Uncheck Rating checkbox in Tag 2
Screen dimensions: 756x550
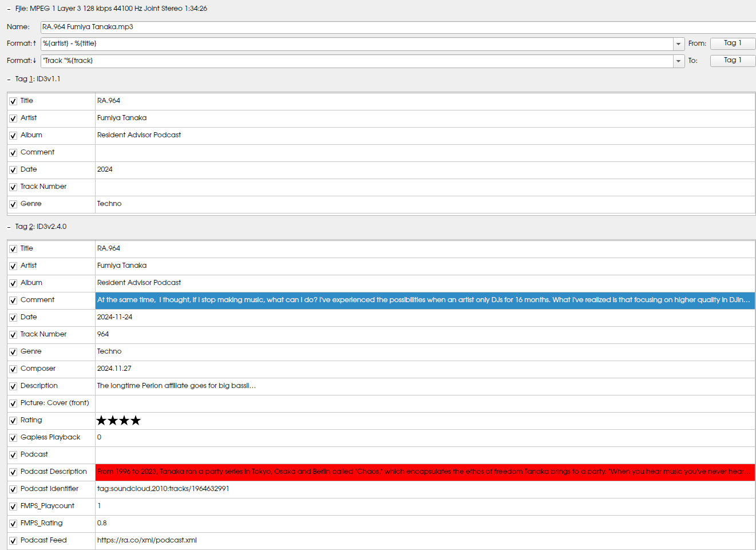(13, 421)
